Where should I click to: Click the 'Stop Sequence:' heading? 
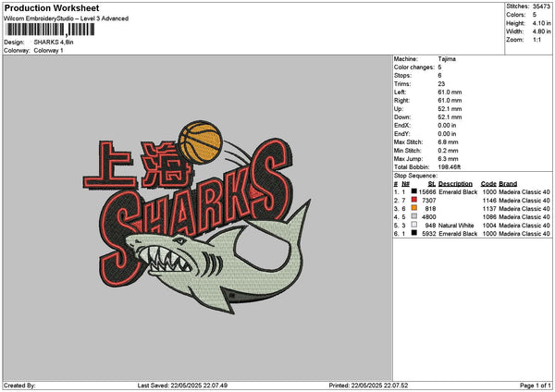(415, 176)
